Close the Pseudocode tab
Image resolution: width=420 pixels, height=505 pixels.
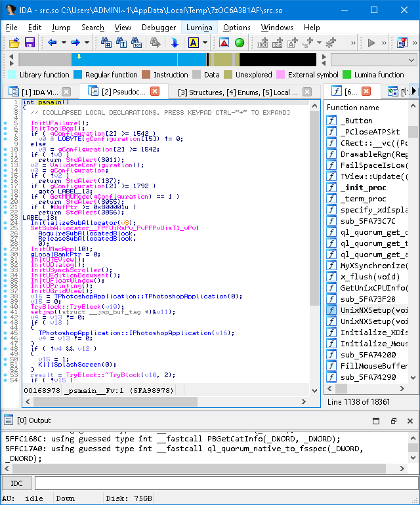155,92
